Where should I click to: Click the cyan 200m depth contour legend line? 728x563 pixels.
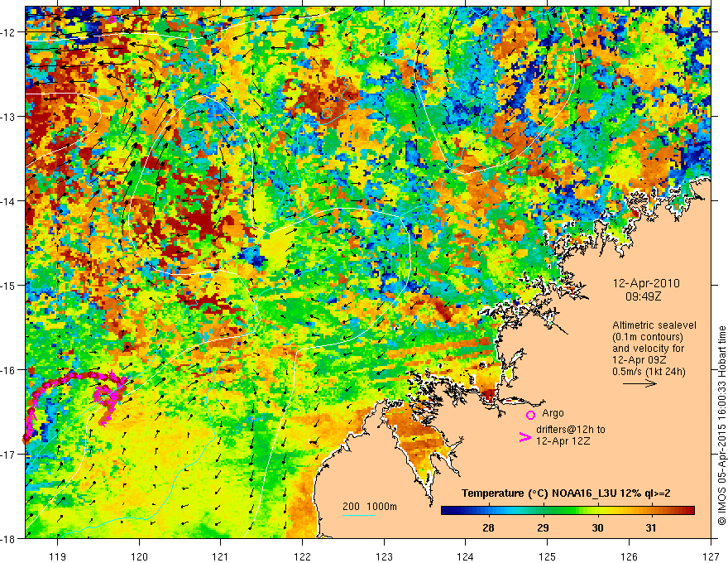(x=359, y=515)
